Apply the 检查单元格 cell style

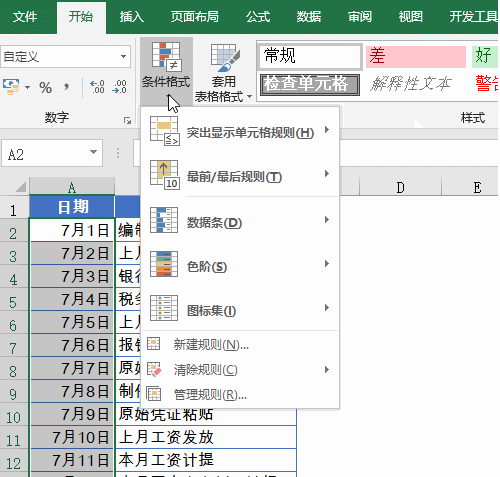pyautogui.click(x=310, y=84)
